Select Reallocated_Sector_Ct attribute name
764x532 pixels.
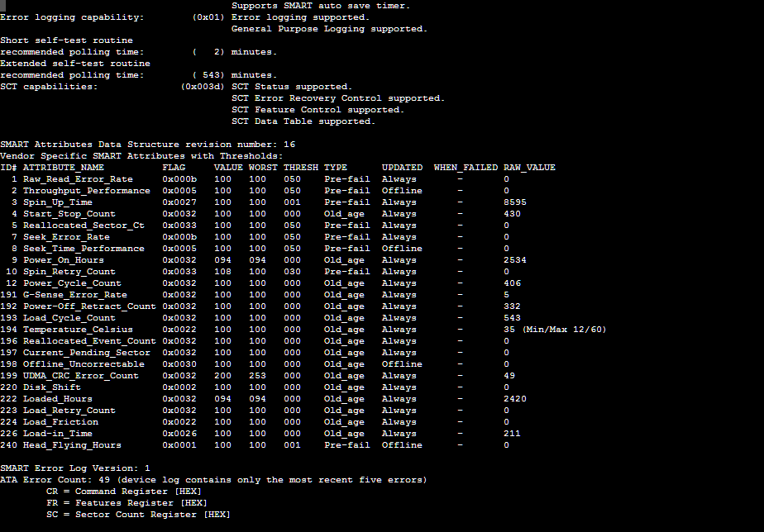click(x=84, y=226)
